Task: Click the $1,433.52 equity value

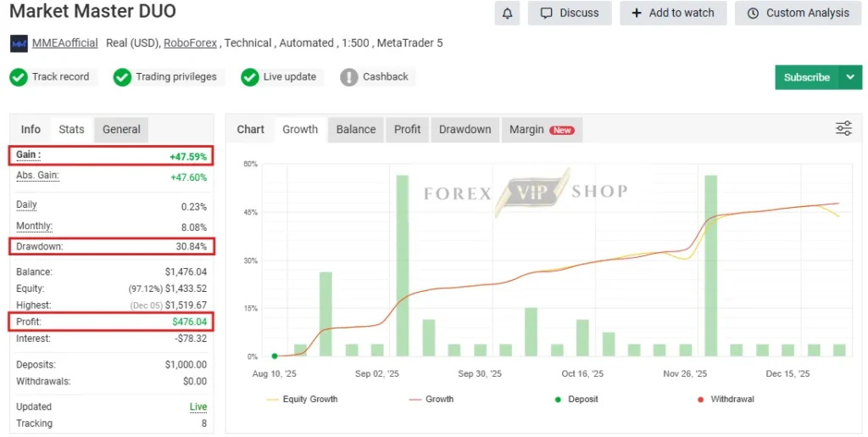Action: point(186,289)
